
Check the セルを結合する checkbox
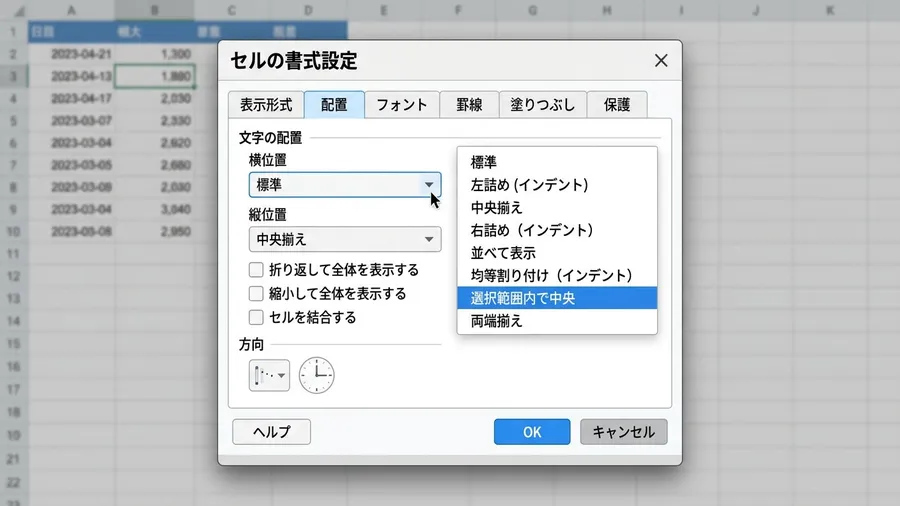[x=256, y=317]
